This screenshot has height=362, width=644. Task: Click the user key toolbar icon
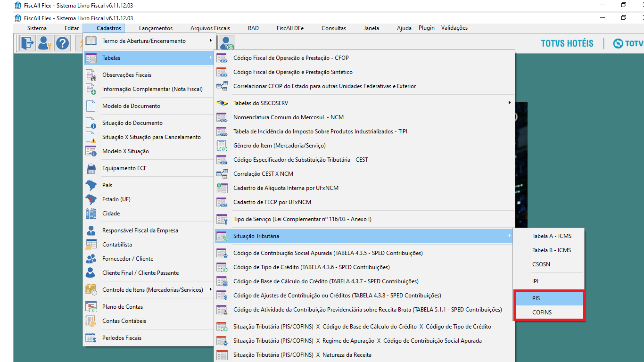(x=45, y=43)
